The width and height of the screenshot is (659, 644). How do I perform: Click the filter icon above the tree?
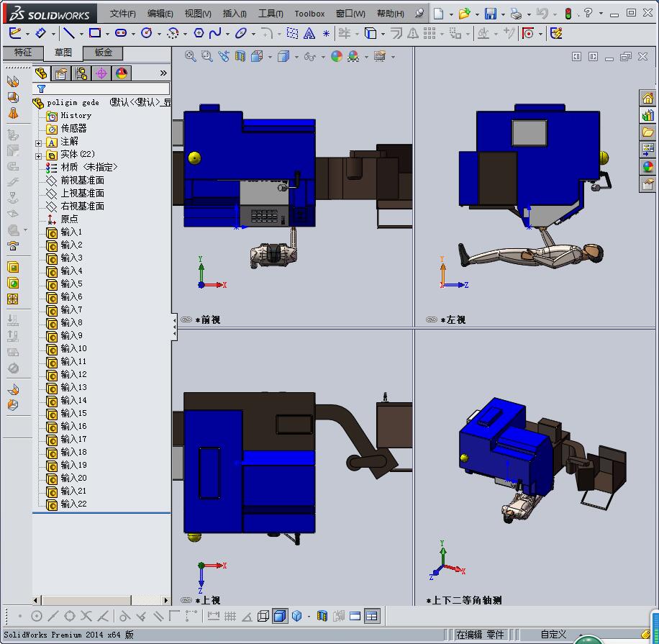pyautogui.click(x=41, y=89)
